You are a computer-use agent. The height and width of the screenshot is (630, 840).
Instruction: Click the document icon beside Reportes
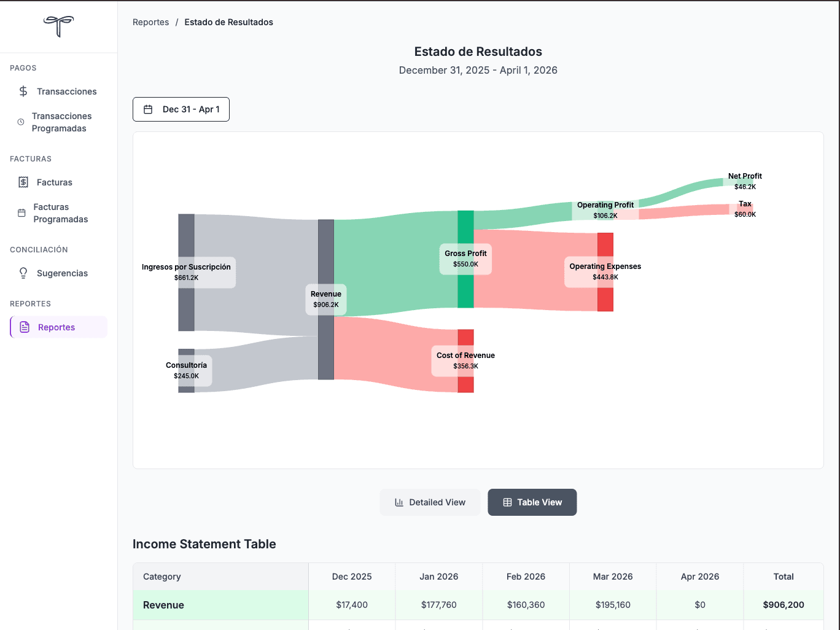(25, 327)
